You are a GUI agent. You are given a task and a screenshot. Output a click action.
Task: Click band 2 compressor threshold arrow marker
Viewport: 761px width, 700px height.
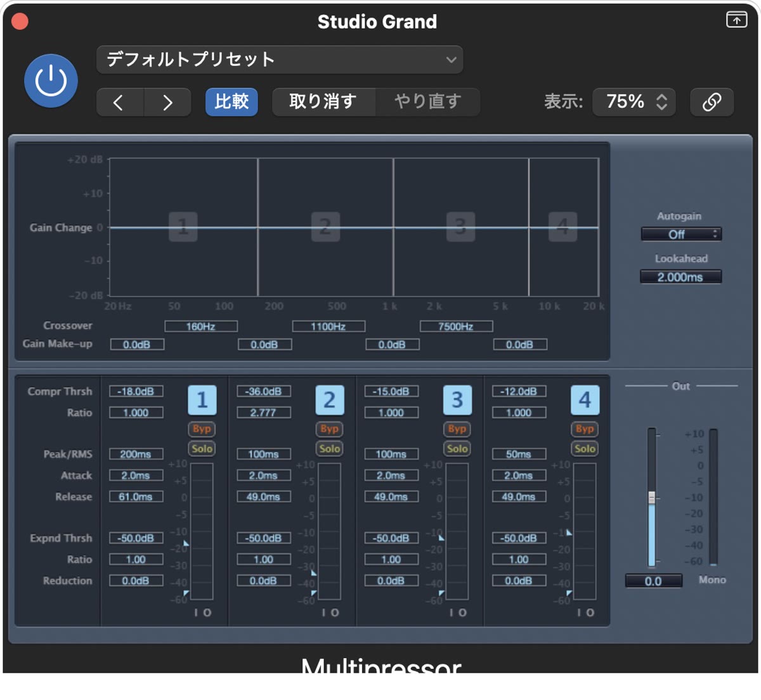tap(313, 573)
